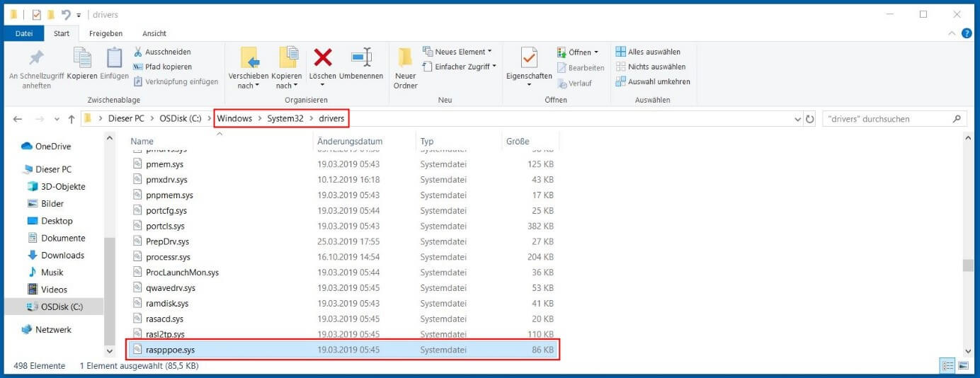The width and height of the screenshot is (980, 378).
Task: Go back with the left arrow
Action: click(18, 119)
